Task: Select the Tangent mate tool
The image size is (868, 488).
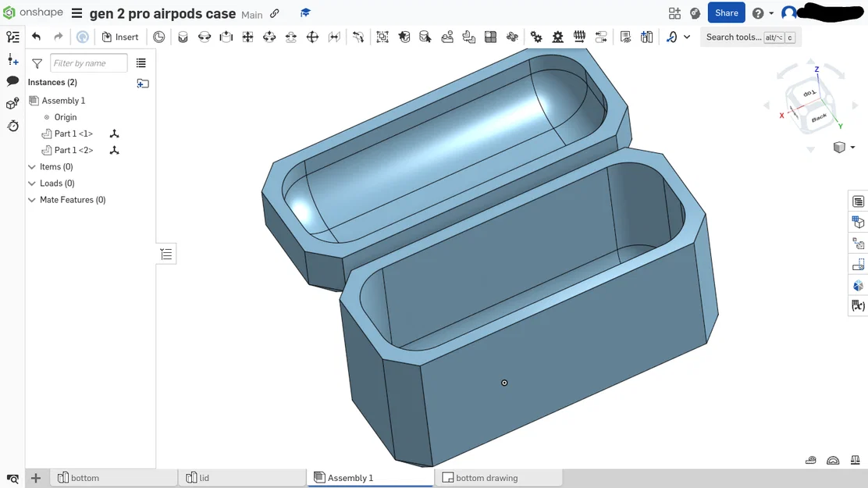Action: click(358, 37)
